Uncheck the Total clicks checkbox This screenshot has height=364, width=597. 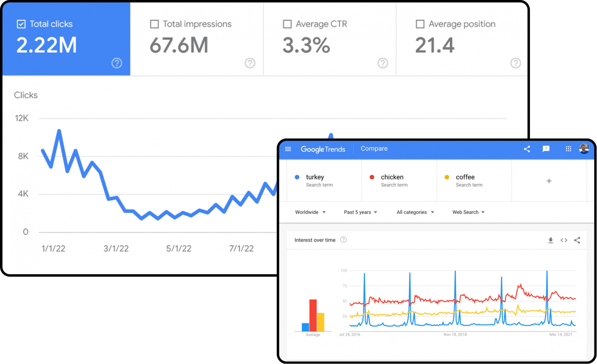[21, 24]
